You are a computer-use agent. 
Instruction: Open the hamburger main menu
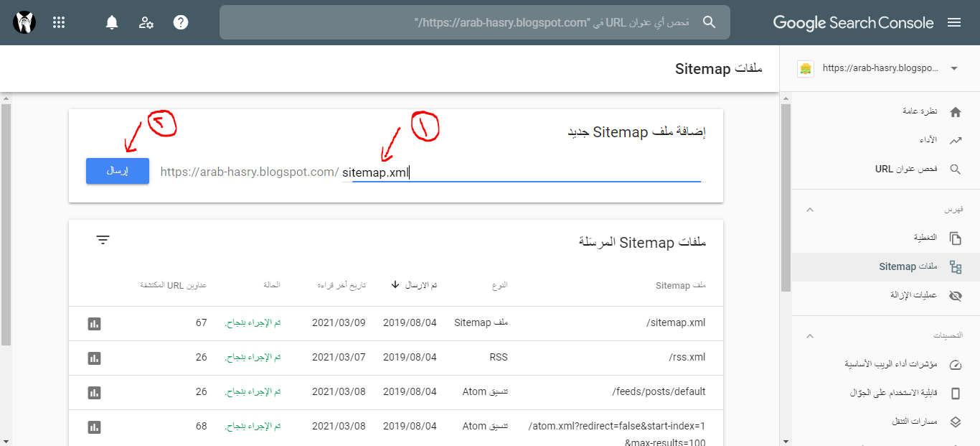[954, 22]
